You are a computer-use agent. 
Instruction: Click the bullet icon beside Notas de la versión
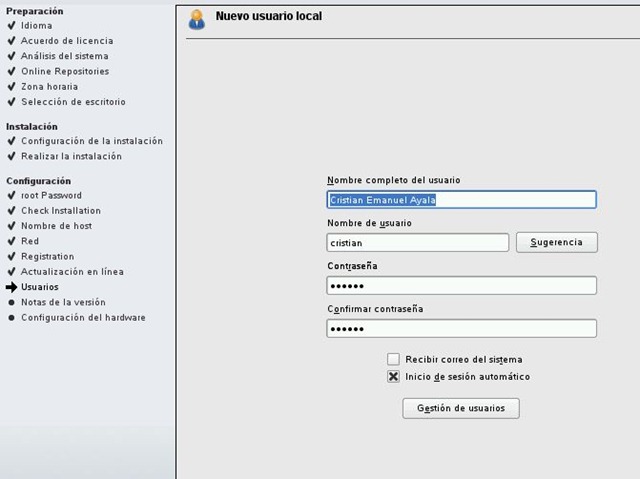click(11, 302)
